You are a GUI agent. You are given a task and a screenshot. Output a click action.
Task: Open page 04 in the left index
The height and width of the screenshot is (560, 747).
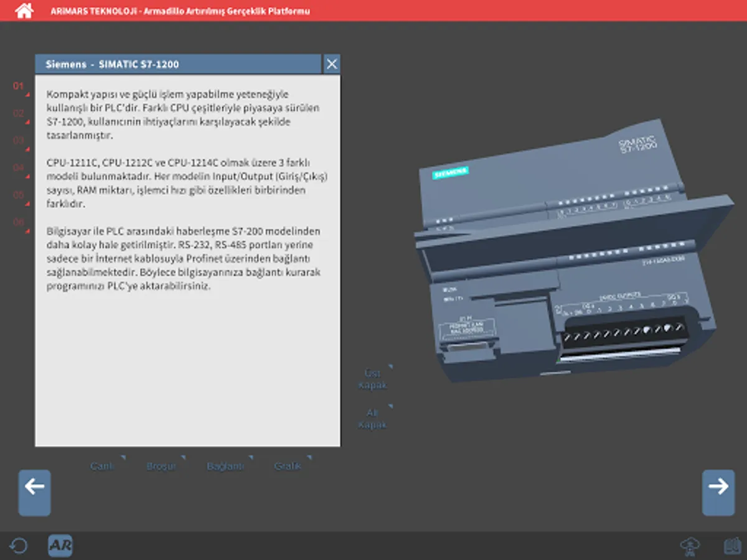[19, 168]
